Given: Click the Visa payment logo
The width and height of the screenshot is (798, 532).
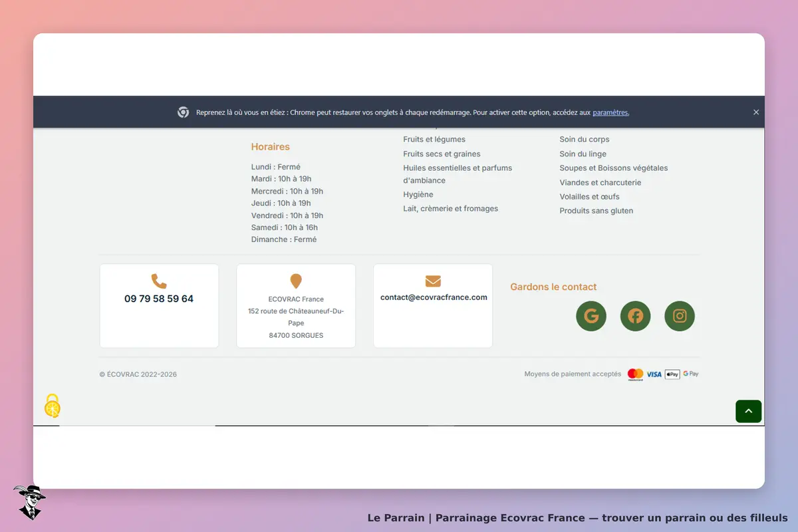Looking at the screenshot, I should [654, 374].
